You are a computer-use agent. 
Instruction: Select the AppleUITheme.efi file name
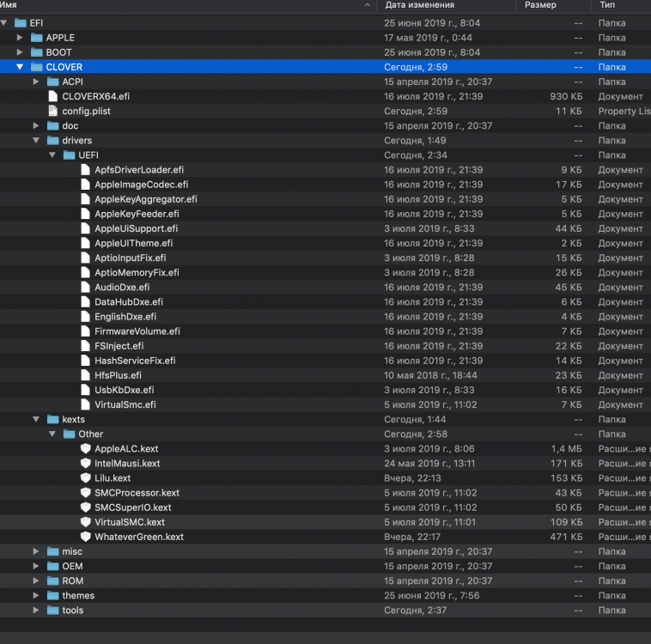(x=134, y=243)
